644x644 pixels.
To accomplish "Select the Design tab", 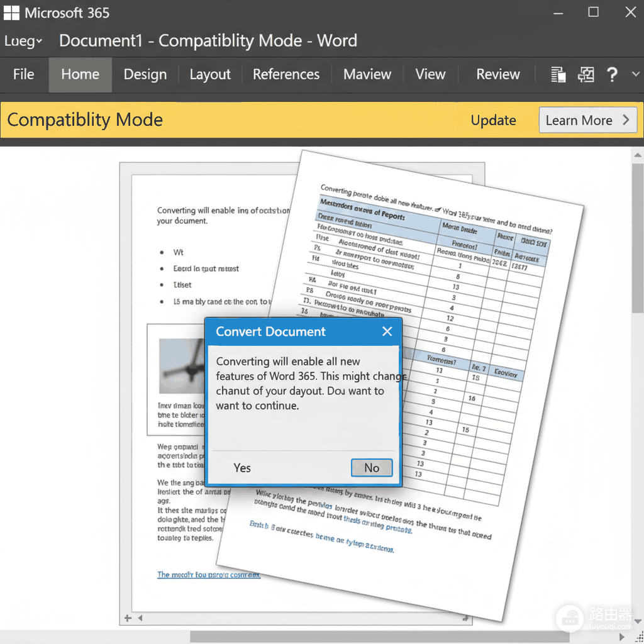I will tap(145, 74).
